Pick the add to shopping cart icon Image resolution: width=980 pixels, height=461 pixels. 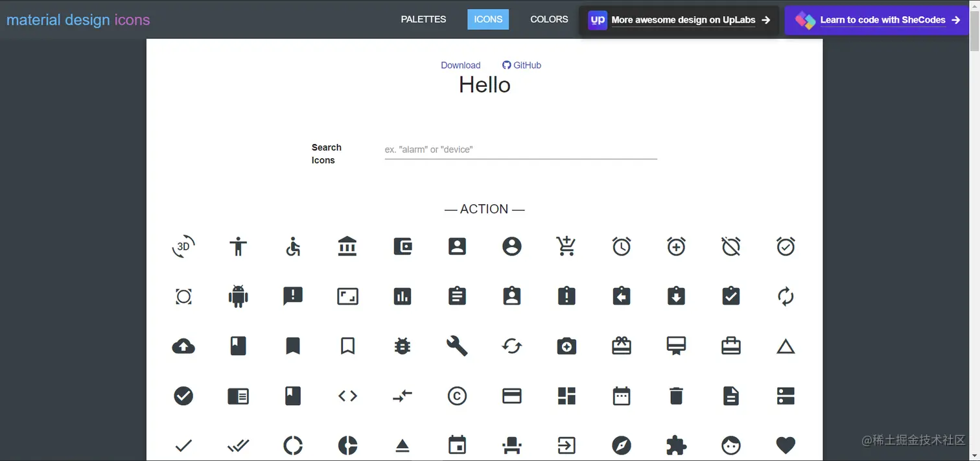point(566,246)
